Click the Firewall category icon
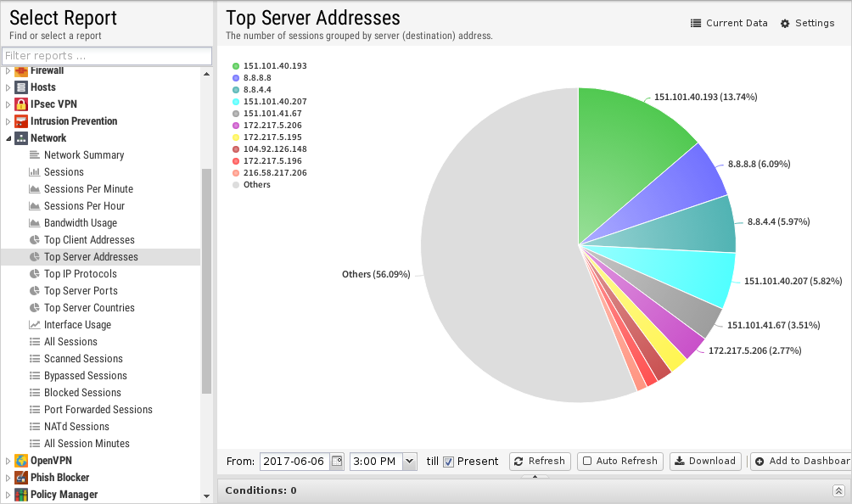 (20, 71)
